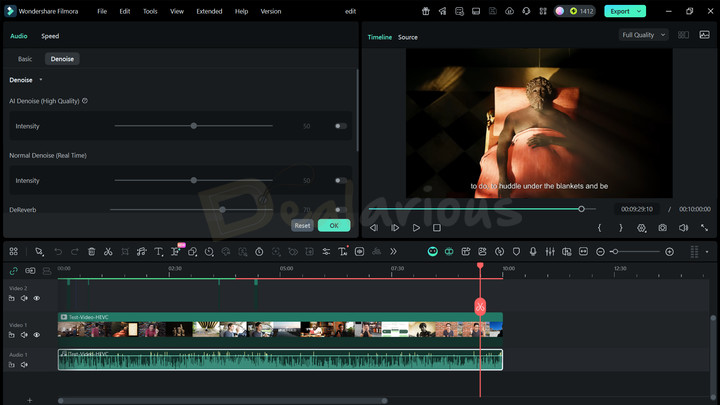Switch to the Speed tab
The image size is (720, 405).
(x=50, y=36)
